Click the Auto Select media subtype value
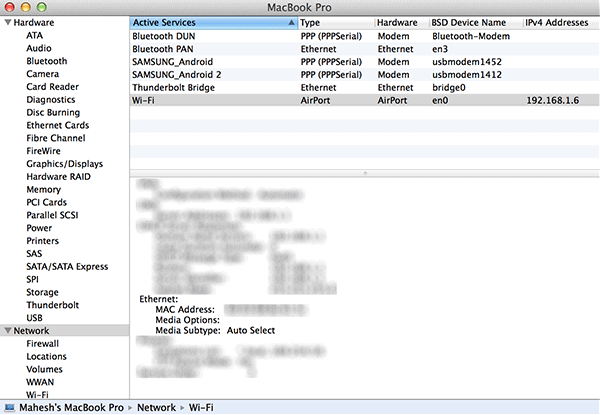Screen dimensions: 600x415 point(251,330)
